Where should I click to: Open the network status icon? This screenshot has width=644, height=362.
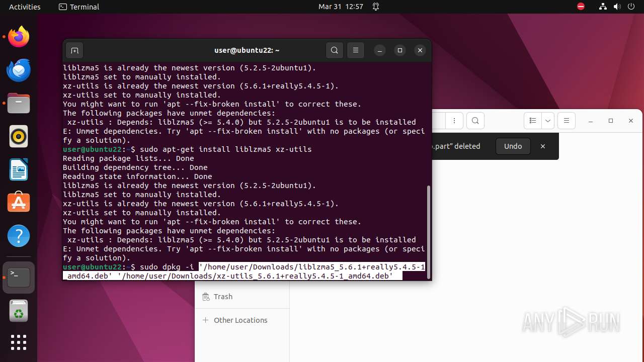(603, 7)
